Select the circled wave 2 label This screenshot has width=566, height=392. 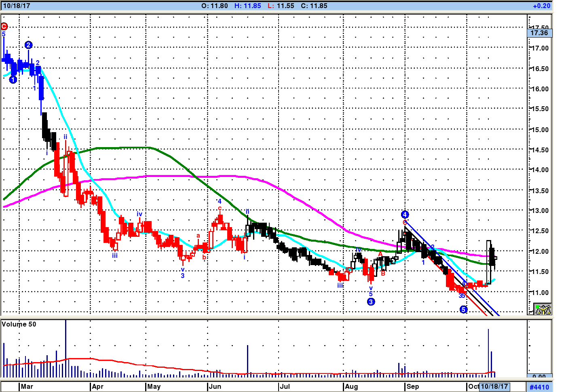28,45
